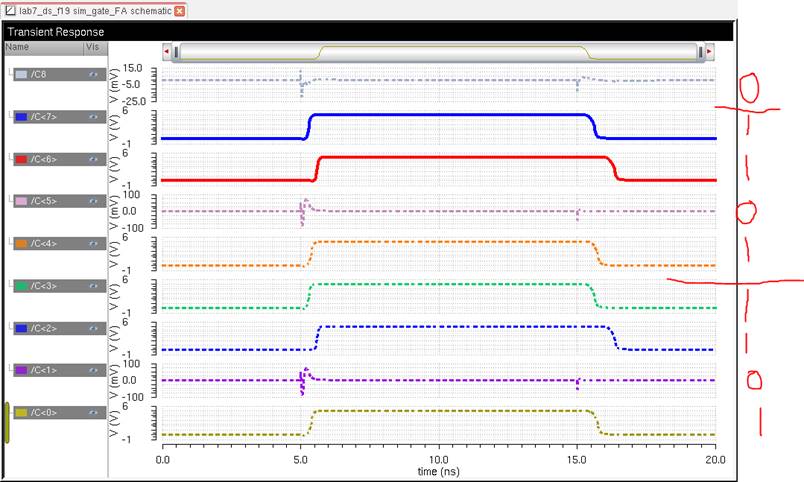Select the /C<2> signal name
Image resolution: width=804 pixels, height=482 pixels.
click(44, 328)
